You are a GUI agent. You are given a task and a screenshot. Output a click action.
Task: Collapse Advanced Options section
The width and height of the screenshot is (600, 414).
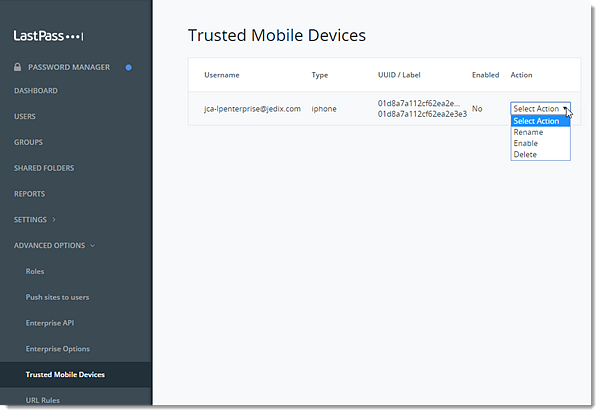(49, 246)
